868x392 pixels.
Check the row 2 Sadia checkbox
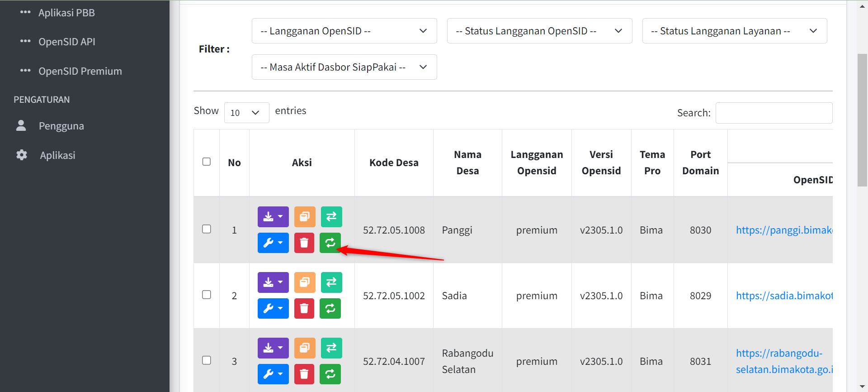coord(207,295)
